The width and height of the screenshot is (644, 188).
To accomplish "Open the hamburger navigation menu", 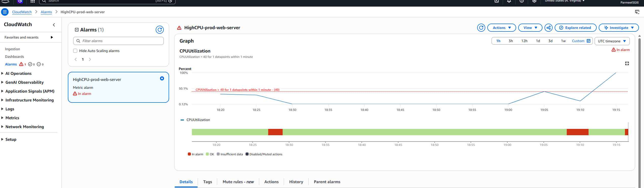I will (x=5, y=12).
